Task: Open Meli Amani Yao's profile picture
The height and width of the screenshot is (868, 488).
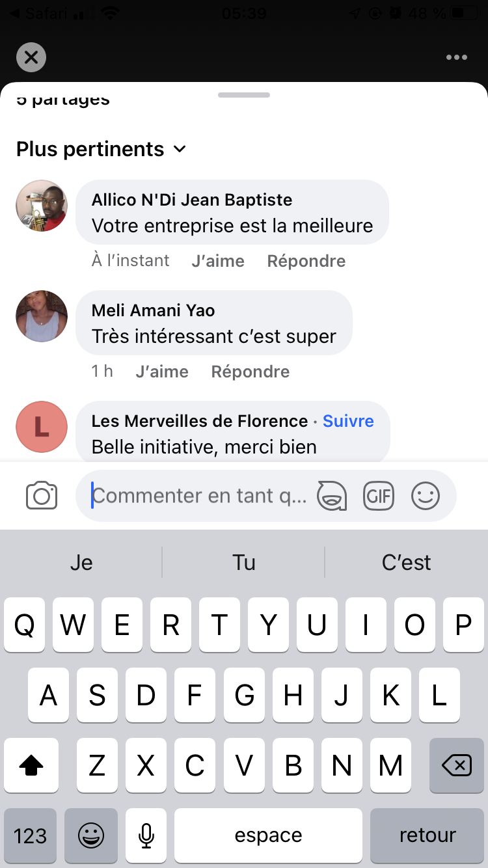Action: pos(42,316)
